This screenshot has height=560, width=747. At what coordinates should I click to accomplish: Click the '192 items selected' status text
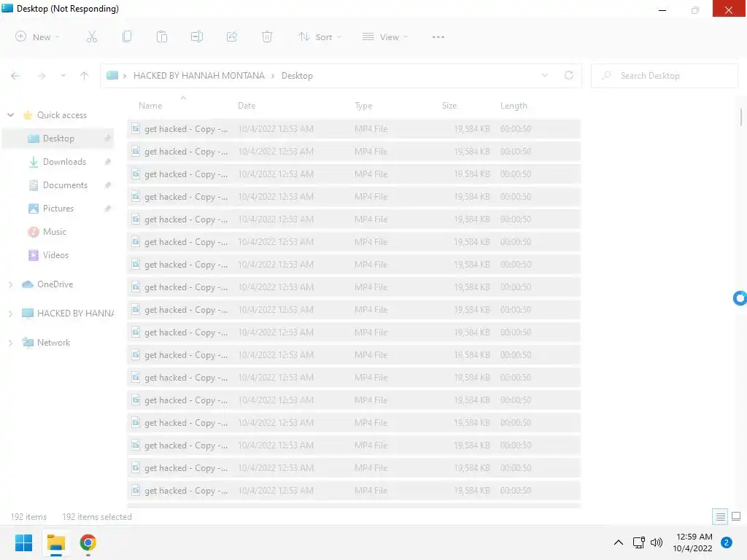click(x=97, y=517)
